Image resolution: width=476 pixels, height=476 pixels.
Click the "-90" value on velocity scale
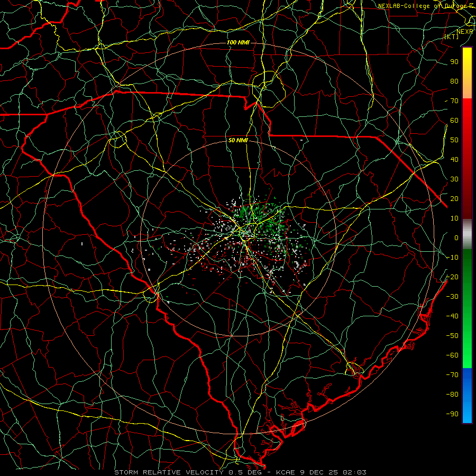point(452,414)
